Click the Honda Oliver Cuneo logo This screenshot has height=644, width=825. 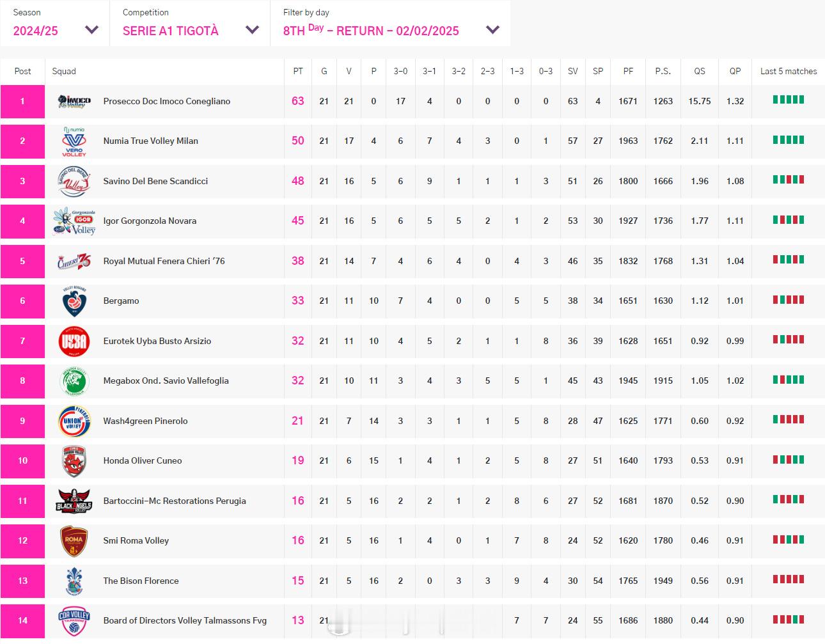pyautogui.click(x=74, y=461)
